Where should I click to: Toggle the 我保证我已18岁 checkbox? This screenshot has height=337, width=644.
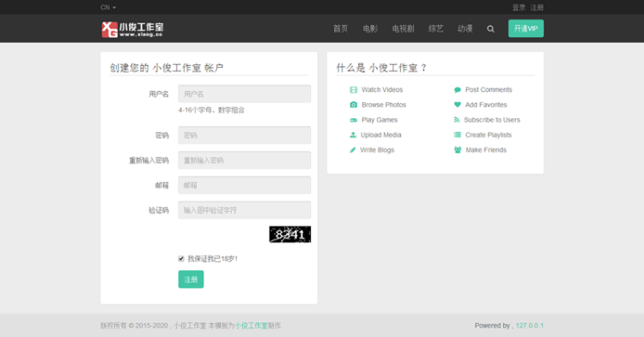(181, 259)
